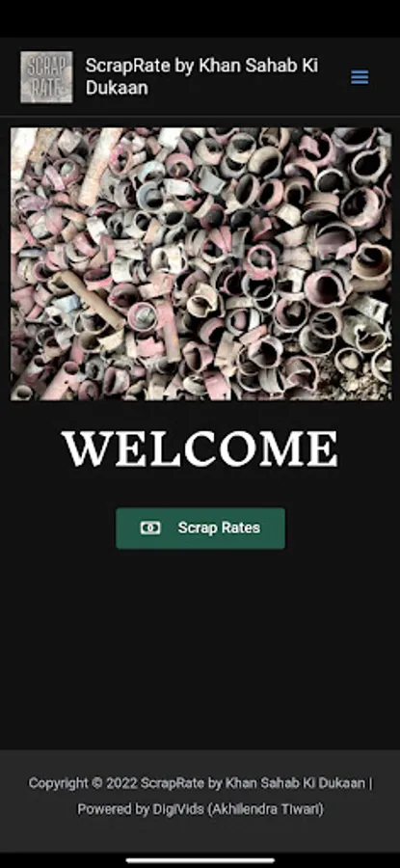Tap the home indicator bar at bottom

coord(200,860)
